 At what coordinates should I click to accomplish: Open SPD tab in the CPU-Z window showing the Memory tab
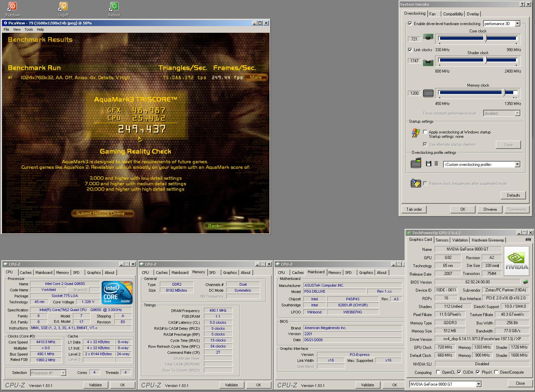pyautogui.click(x=212, y=273)
